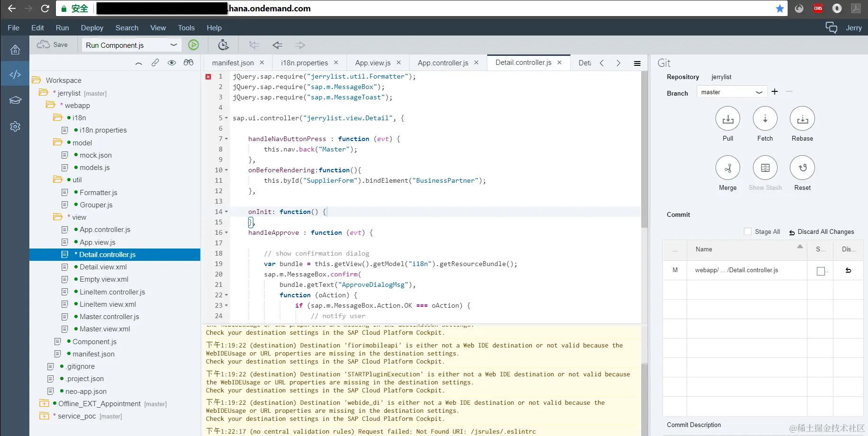Toggle show hidden files eye icon
The width and height of the screenshot is (868, 436).
pos(172,62)
